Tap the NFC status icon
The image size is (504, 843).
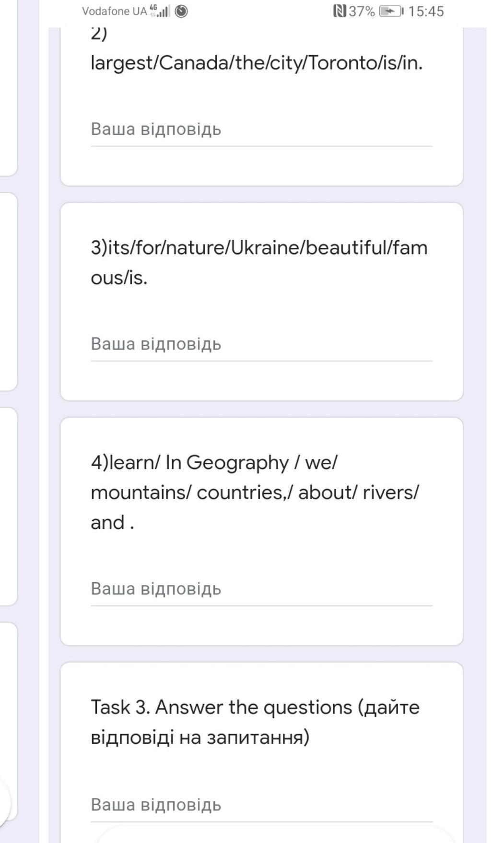(339, 11)
